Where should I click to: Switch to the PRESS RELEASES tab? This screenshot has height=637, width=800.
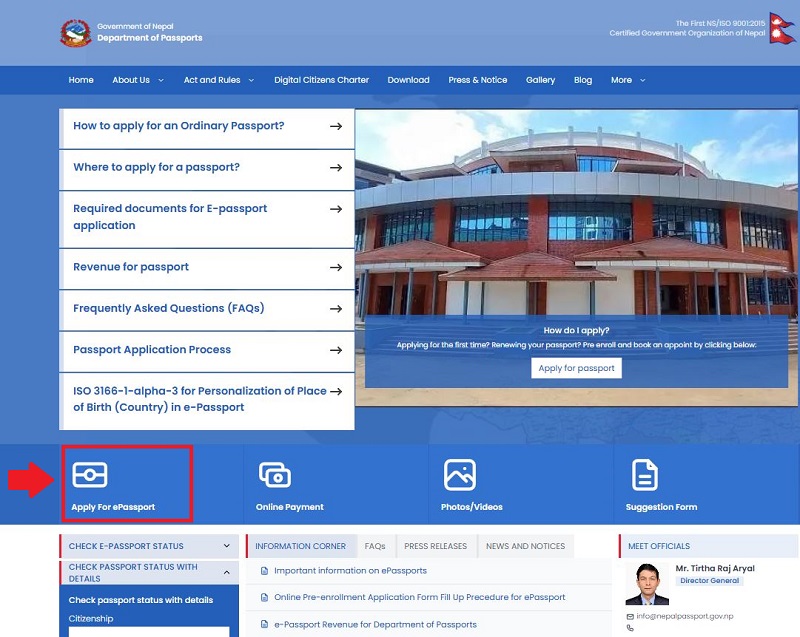pos(437,546)
